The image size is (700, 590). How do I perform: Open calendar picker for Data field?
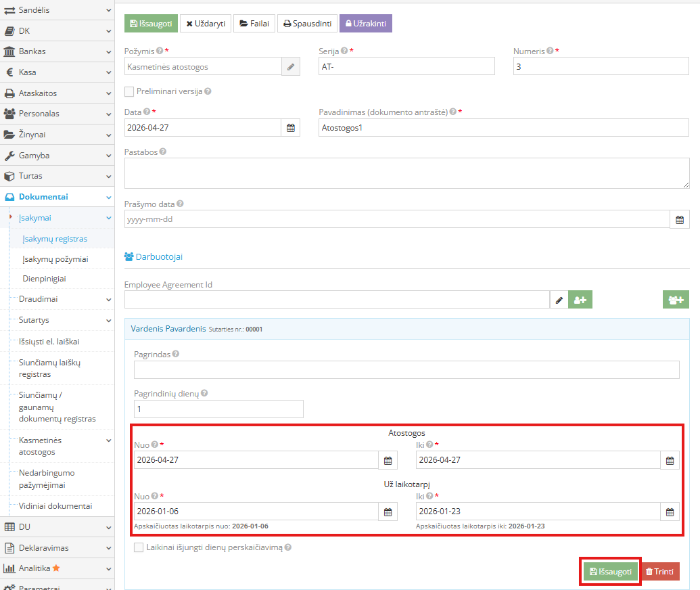pyautogui.click(x=291, y=128)
